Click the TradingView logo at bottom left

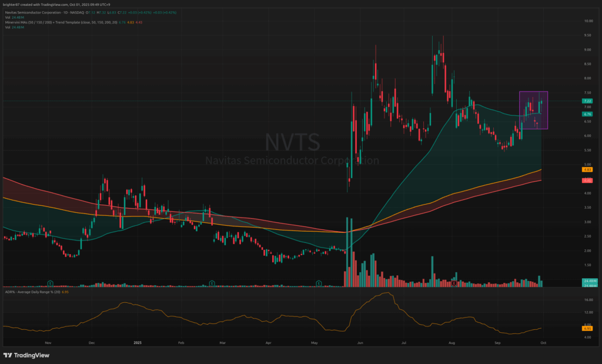pos(26,355)
